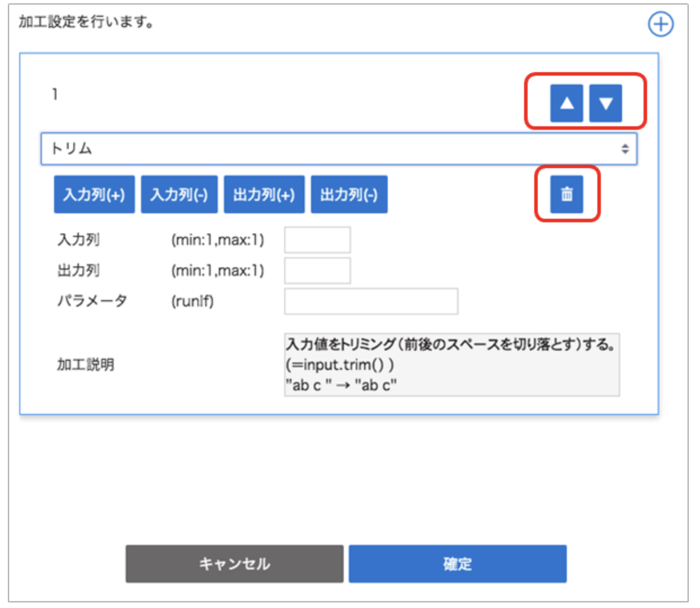Add an output column with 出力列(+)
This screenshot has height=608, width=700.
coord(264,195)
